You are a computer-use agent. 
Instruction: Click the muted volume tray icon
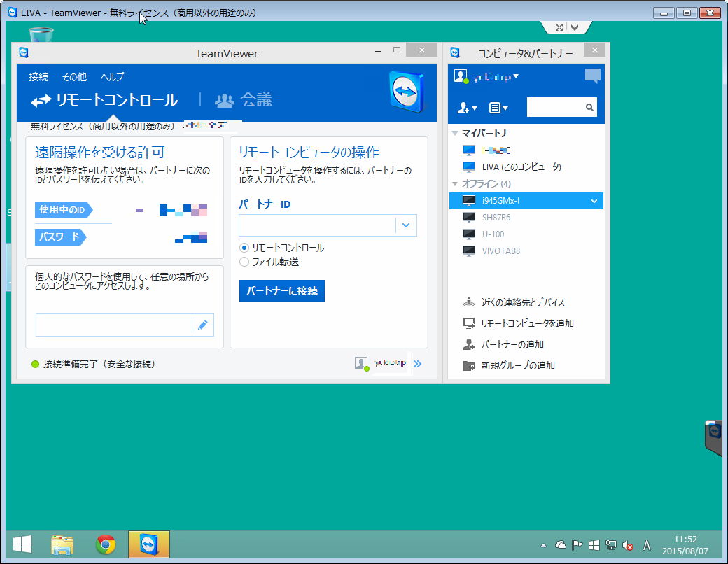[x=628, y=545]
